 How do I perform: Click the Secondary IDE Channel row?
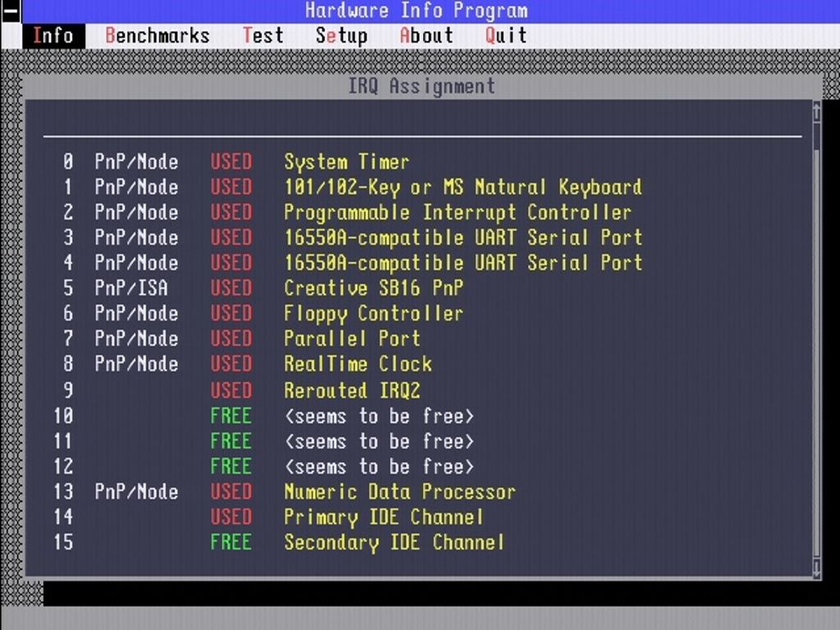(x=422, y=542)
